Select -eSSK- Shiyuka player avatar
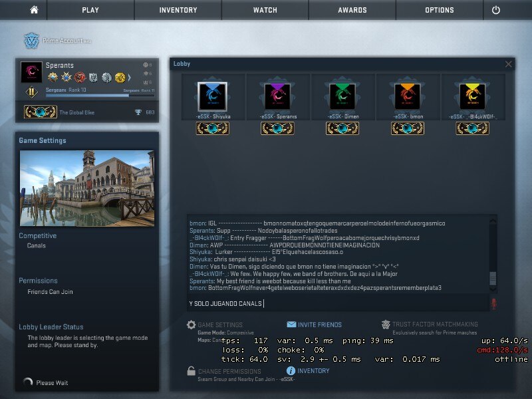Image resolution: width=532 pixels, height=399 pixels. pyautogui.click(x=212, y=96)
